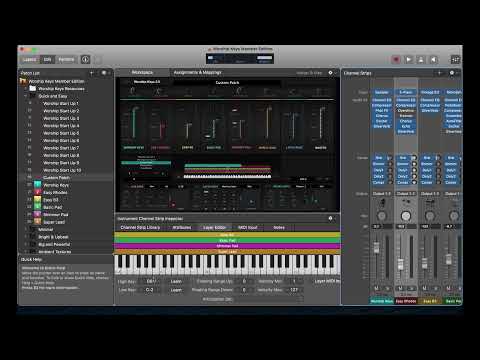480x360 pixels.
Task: Click the Shimmer Pad purple patch icon
Action: 38,214
